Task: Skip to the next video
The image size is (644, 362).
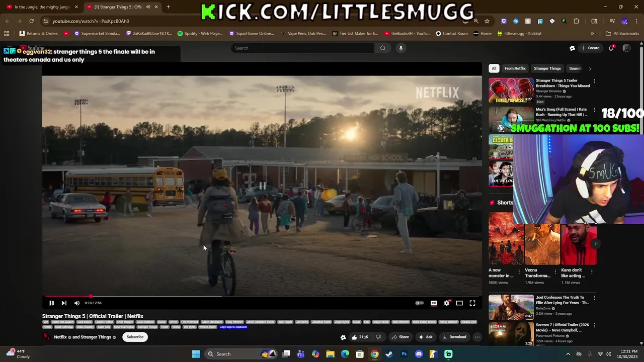Action: pos(64,303)
